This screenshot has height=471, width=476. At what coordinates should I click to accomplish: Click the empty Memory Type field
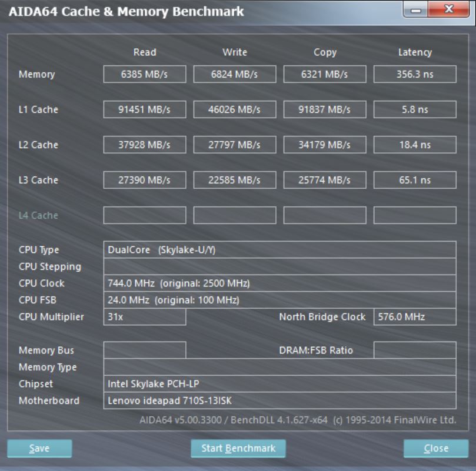pos(279,367)
